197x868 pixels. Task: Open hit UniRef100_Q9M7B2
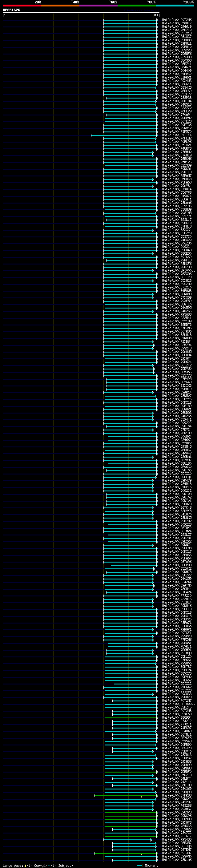(176, 521)
